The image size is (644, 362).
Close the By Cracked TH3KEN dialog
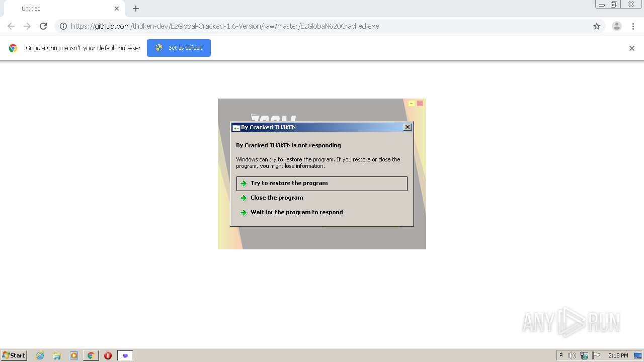tap(408, 127)
